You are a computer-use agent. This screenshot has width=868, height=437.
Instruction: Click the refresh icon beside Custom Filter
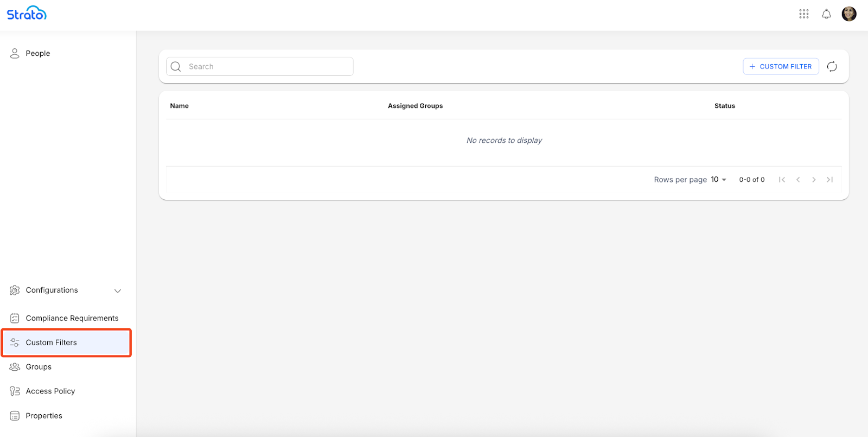click(x=832, y=67)
